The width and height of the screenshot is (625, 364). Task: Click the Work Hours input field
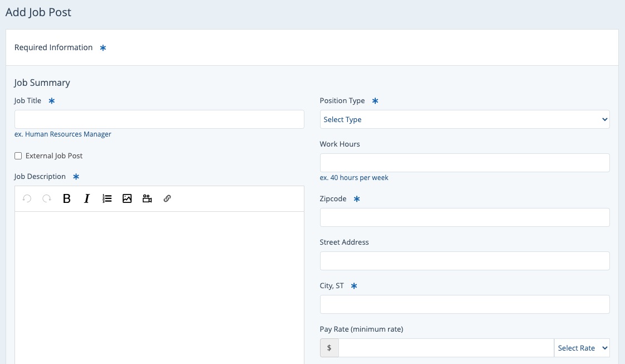[464, 163]
